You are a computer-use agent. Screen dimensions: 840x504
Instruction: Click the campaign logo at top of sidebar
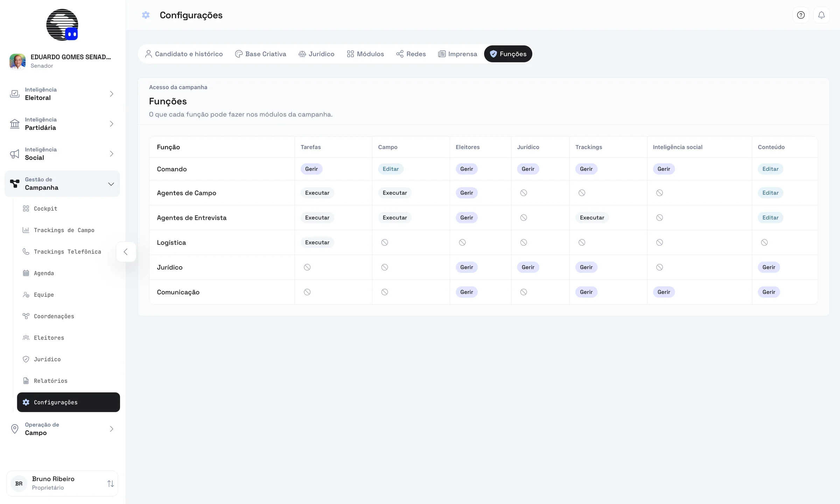[62, 25]
